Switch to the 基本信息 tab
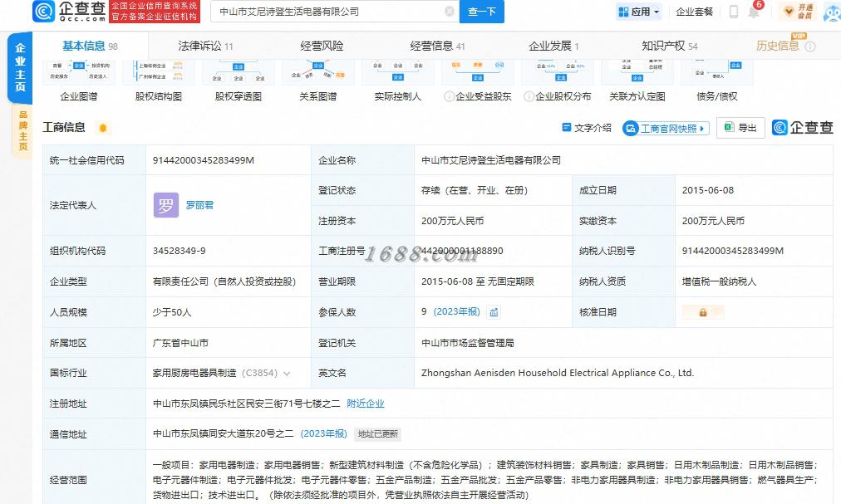This screenshot has width=841, height=504. 90,46
